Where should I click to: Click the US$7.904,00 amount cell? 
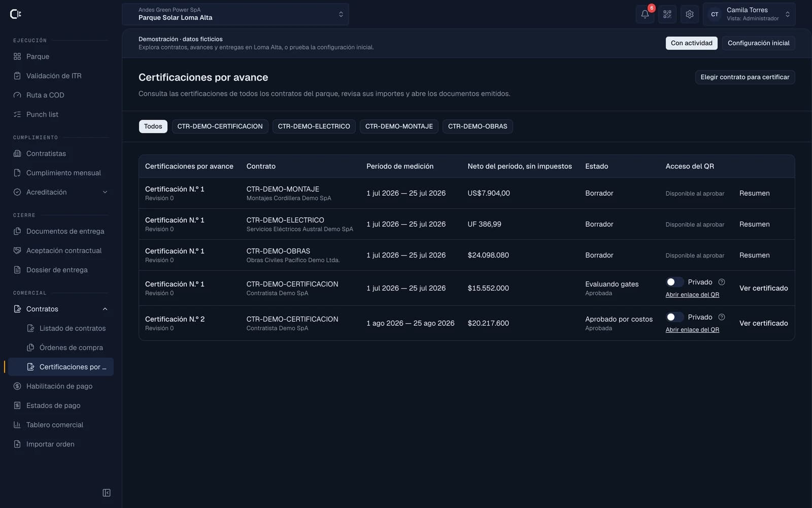pos(489,193)
